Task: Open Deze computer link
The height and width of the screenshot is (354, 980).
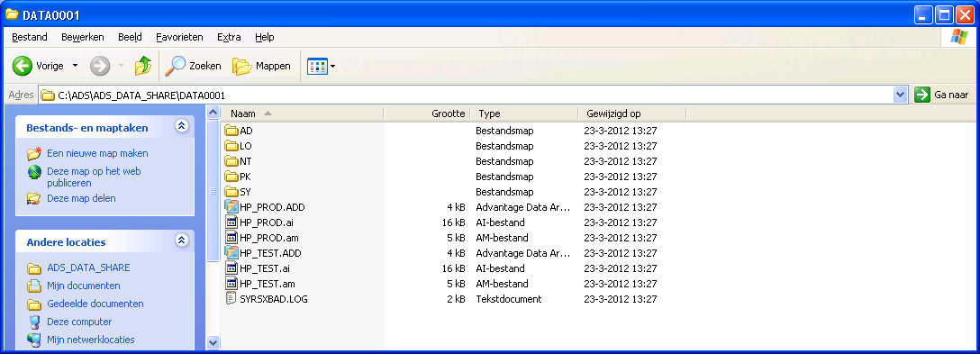Action: click(x=79, y=322)
